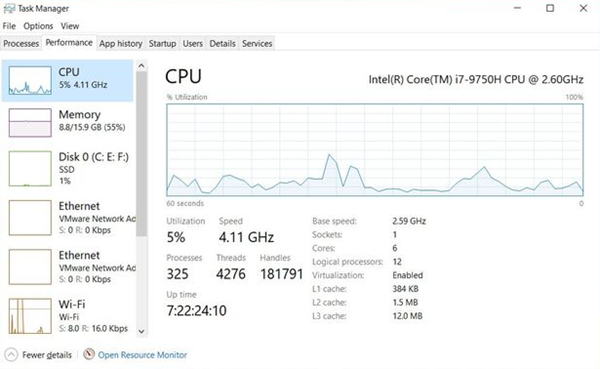Click the Fewer details circle arrow icon
Screen dimensions: 600x369
click(11, 355)
